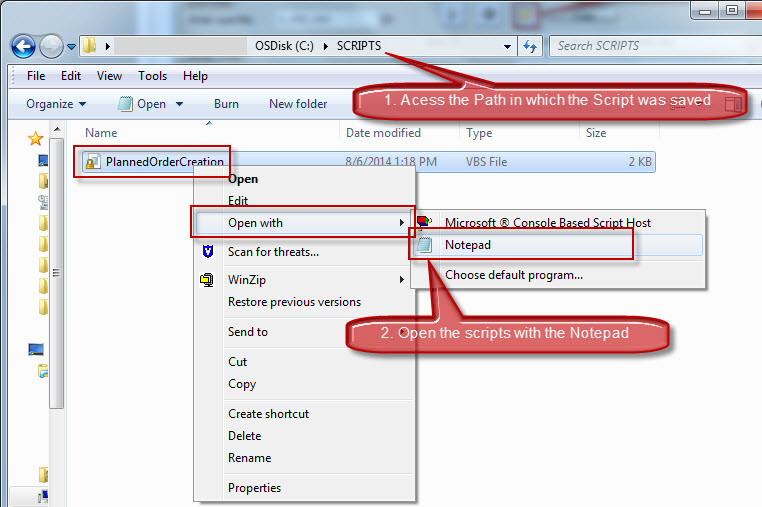Image resolution: width=762 pixels, height=507 pixels.
Task: Select Notepad in the Open with submenu
Action: (557, 245)
